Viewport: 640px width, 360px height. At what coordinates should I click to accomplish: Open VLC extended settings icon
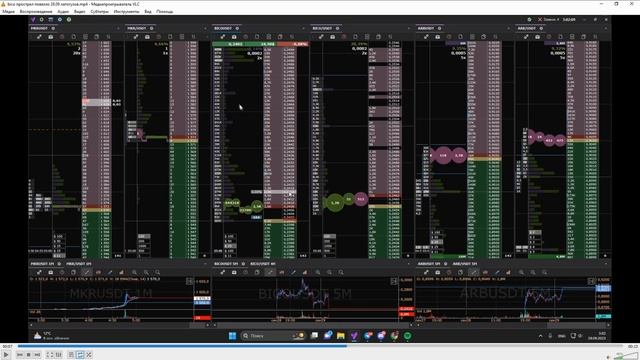pos(58,355)
